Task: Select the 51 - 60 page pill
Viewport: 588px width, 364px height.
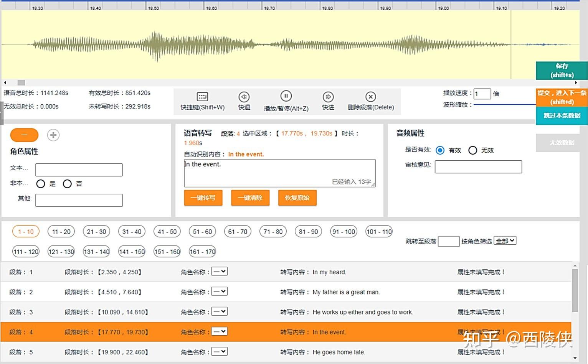Action: point(202,232)
